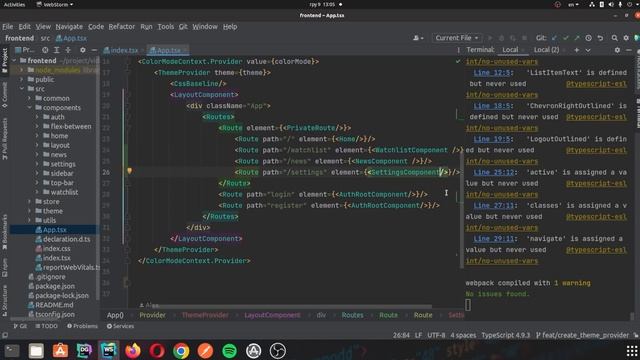The width and height of the screenshot is (640, 360).
Task: Select the Local terminal tab
Action: pos(510,50)
